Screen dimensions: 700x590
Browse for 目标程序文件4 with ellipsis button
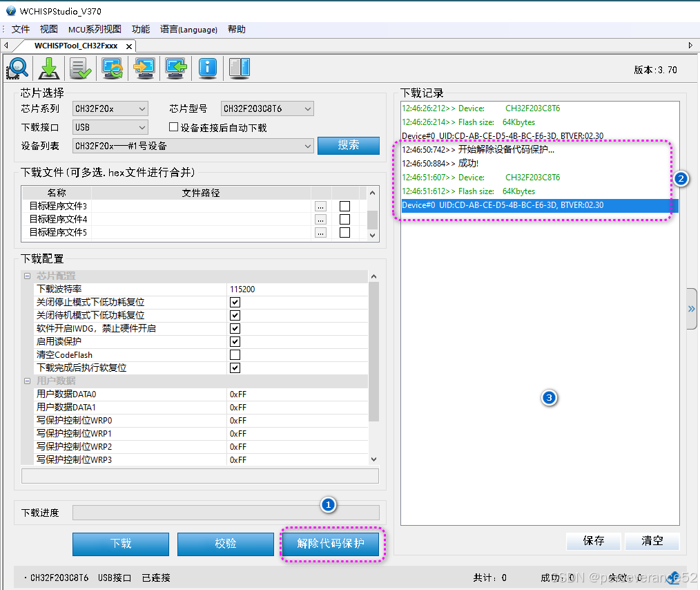(x=320, y=219)
